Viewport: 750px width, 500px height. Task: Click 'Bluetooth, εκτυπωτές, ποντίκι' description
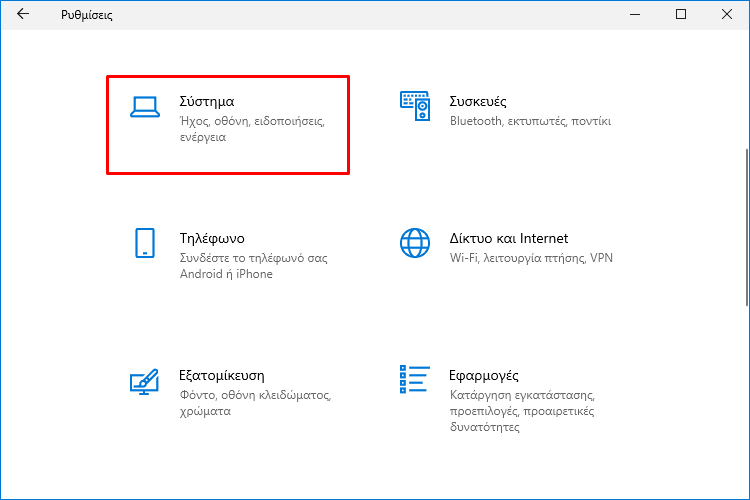point(530,121)
